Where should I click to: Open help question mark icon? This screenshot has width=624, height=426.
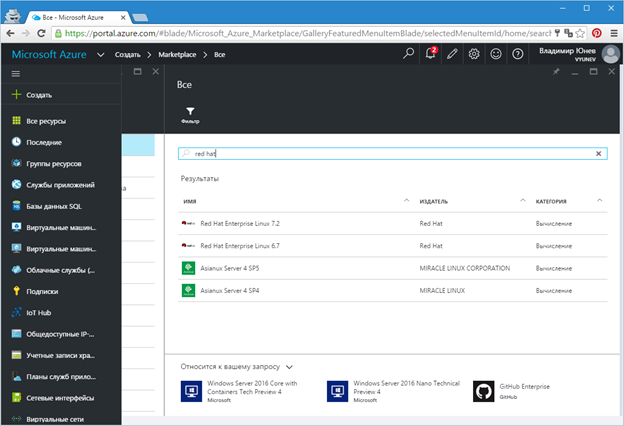pos(517,54)
